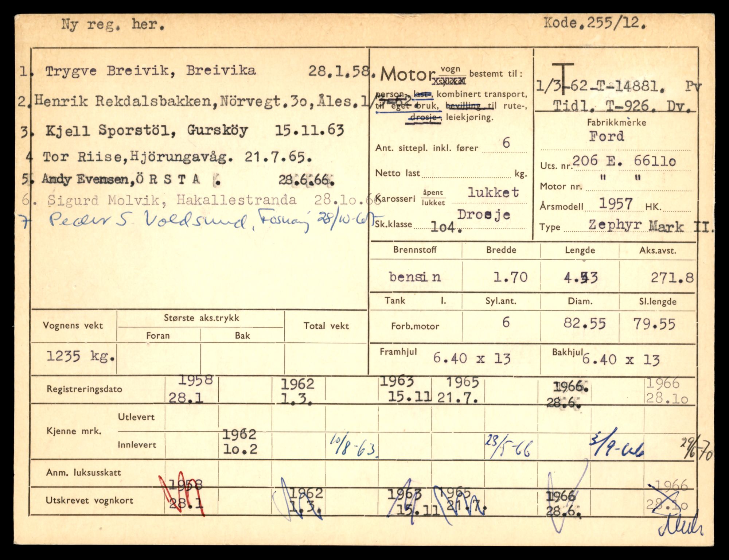Screen dimensions: 729x560
Task: Click chassis number '206 E. 66110'
Action: click(x=624, y=161)
